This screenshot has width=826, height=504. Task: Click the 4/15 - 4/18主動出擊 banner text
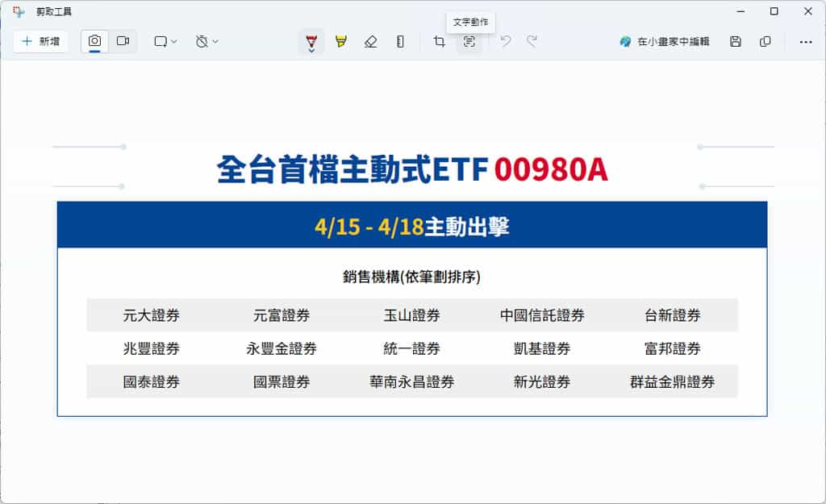(x=412, y=227)
